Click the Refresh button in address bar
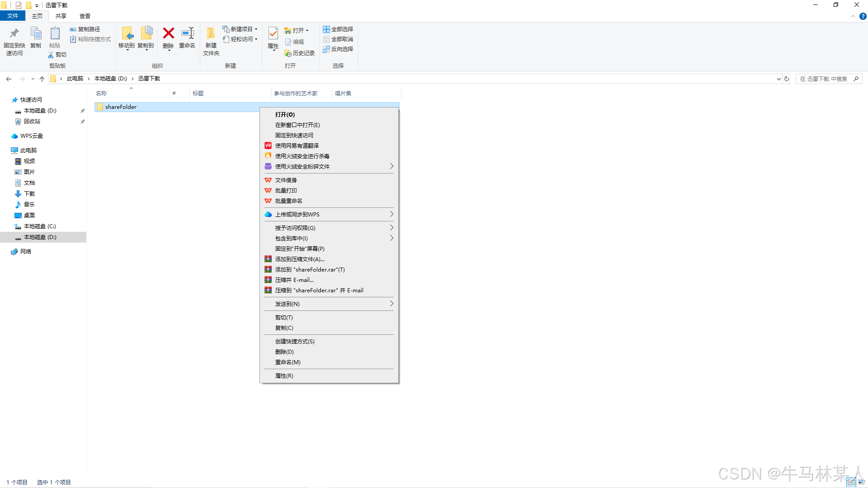This screenshot has height=488, width=868. click(787, 79)
